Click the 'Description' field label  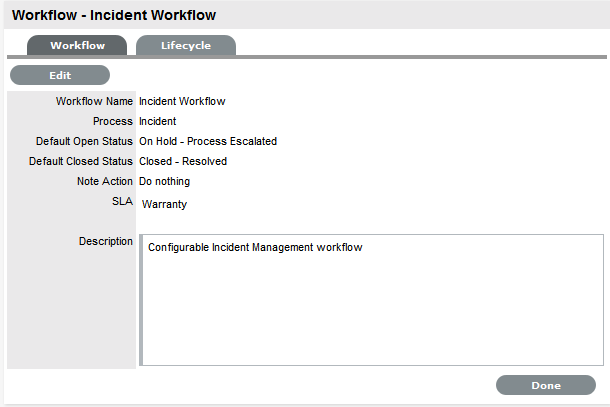[x=105, y=241]
